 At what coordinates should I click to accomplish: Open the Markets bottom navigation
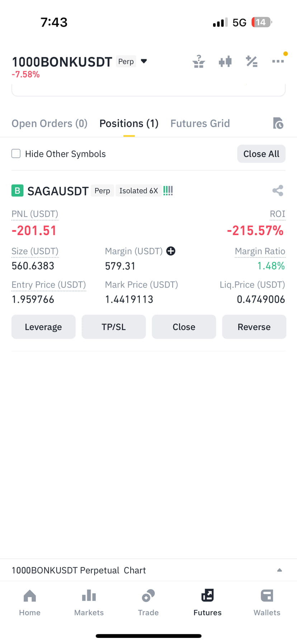coord(89,603)
